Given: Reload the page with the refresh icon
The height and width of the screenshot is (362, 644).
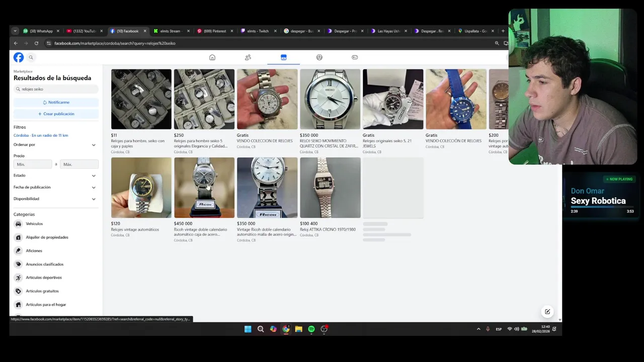Looking at the screenshot, I should click(x=36, y=43).
